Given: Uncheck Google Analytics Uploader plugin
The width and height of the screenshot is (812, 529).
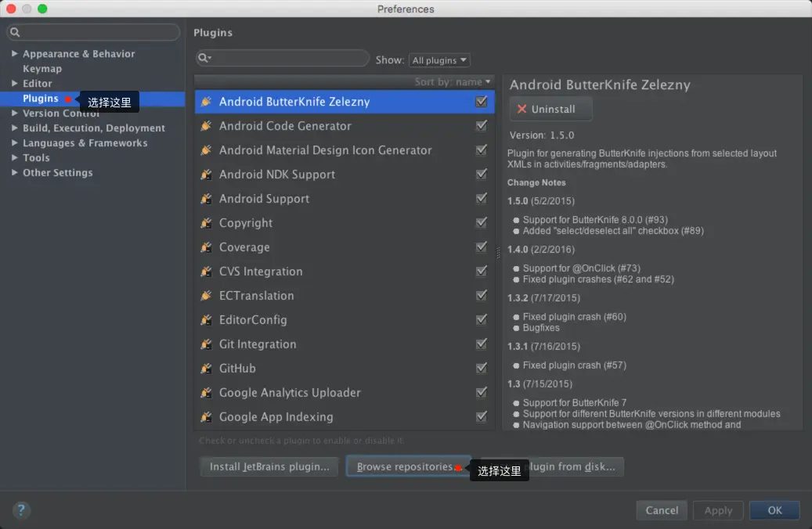Looking at the screenshot, I should coord(481,392).
